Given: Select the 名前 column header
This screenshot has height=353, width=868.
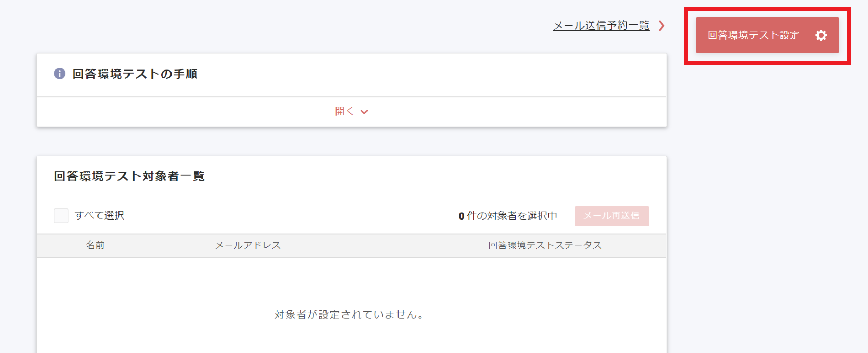Looking at the screenshot, I should point(95,245).
